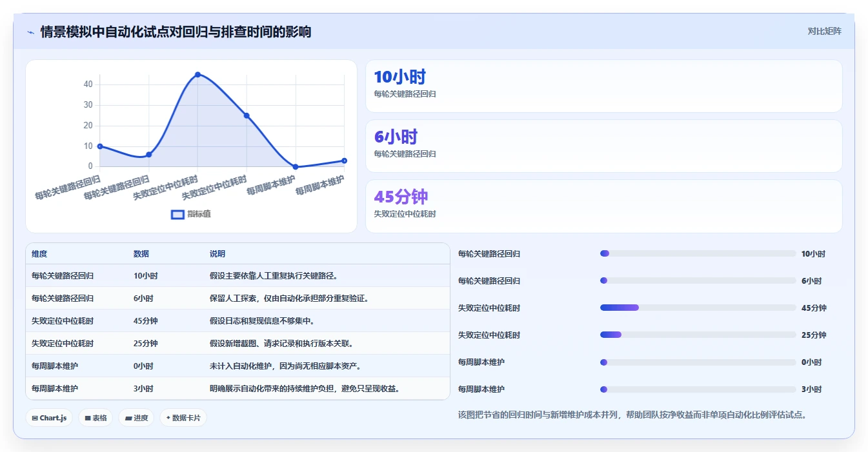The width and height of the screenshot is (868, 452).
Task: Select the table row 未计入自动化维护，因为尚无相应脚本资产。
Action: click(237, 366)
